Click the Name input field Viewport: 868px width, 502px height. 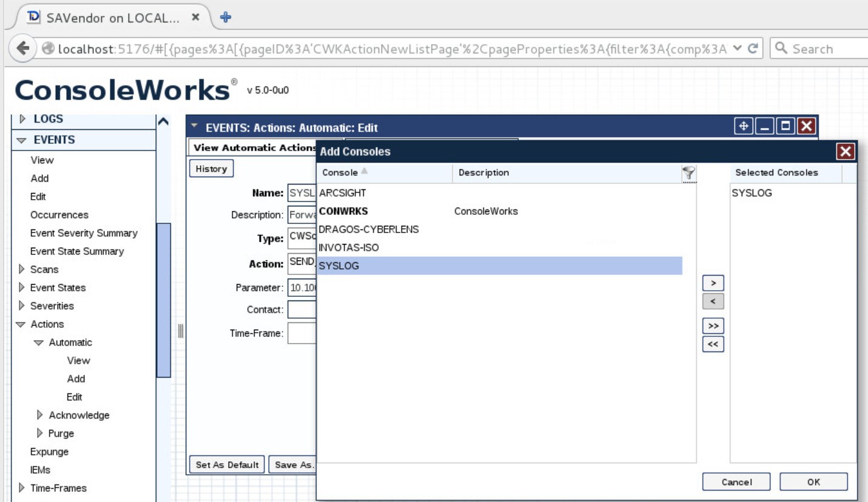(x=302, y=193)
